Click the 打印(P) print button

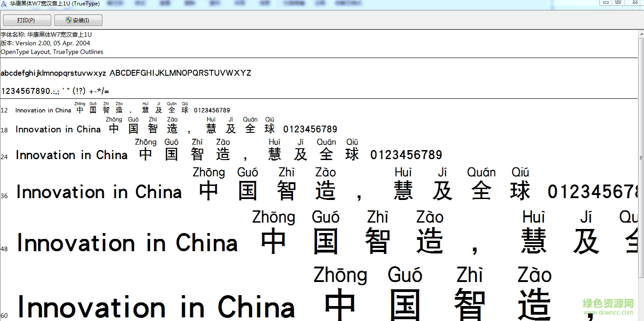click(27, 20)
